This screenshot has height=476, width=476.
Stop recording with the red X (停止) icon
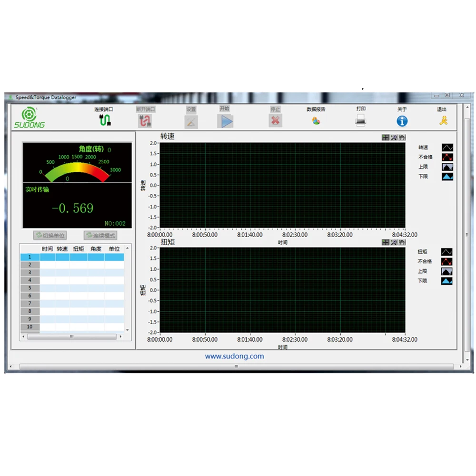(x=275, y=120)
